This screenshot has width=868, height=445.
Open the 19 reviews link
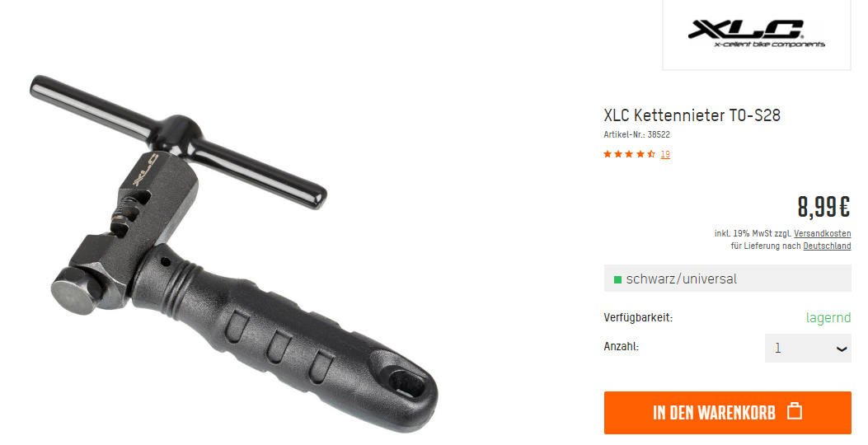[665, 154]
